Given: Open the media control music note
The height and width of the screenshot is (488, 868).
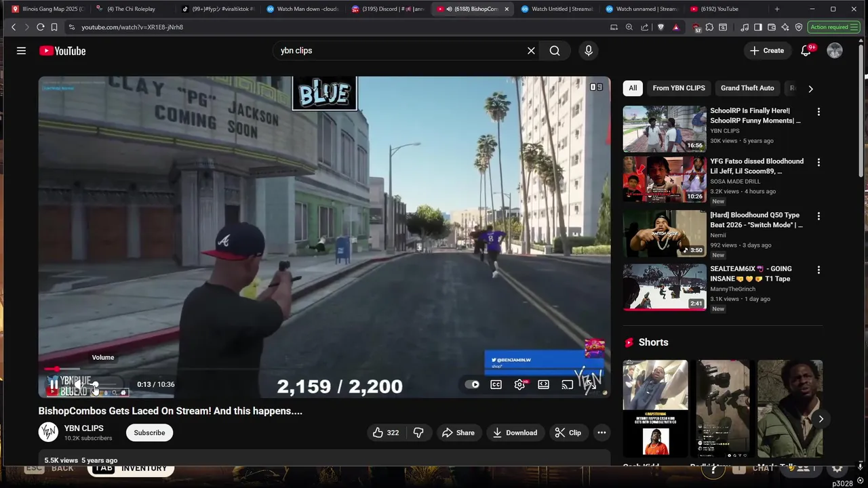Looking at the screenshot, I should click(x=745, y=27).
